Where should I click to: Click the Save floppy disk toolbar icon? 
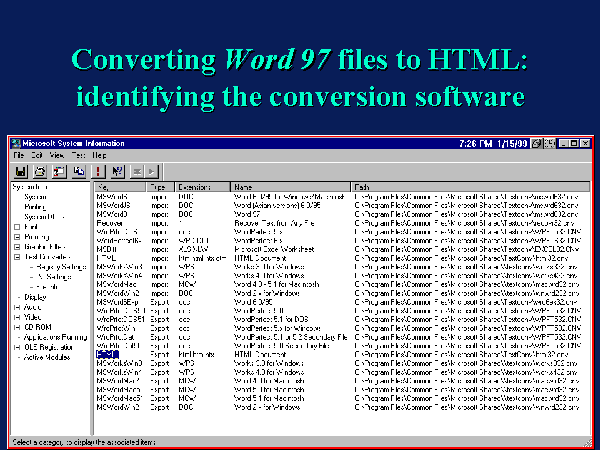click(21, 171)
